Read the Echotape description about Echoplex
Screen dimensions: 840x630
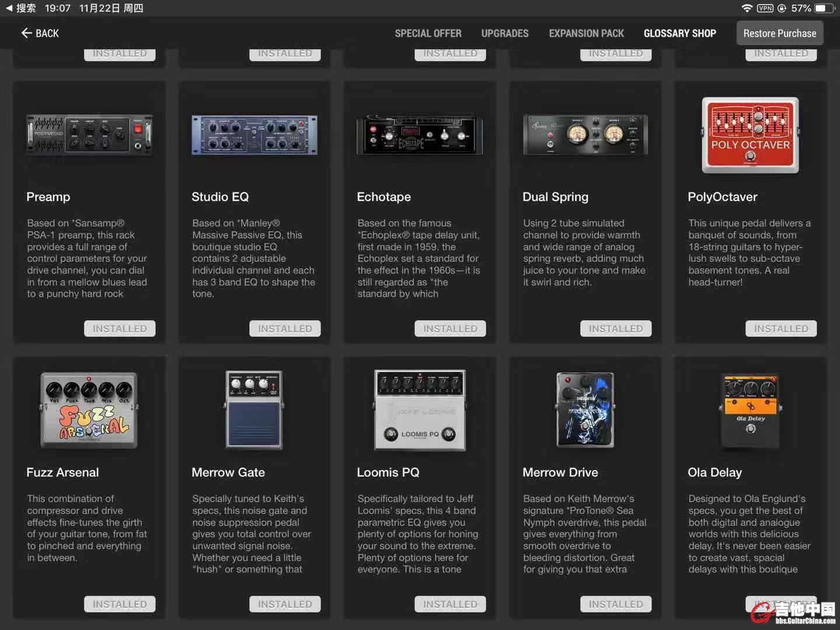coord(419,258)
